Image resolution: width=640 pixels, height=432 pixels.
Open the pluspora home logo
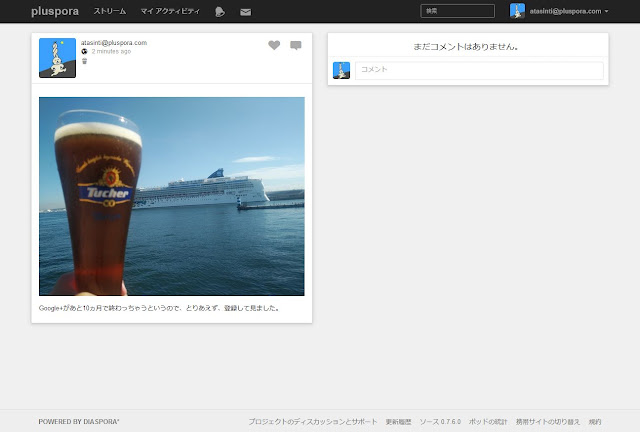pyautogui.click(x=55, y=11)
